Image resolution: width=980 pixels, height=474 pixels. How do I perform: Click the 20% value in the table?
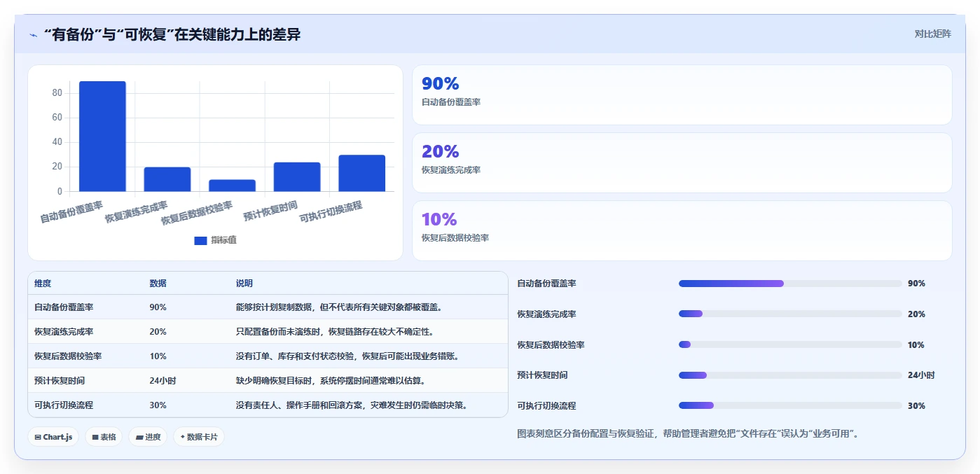click(158, 332)
